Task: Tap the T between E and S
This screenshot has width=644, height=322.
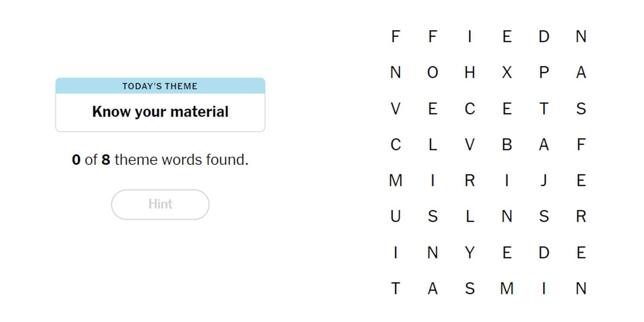Action: 544,109
